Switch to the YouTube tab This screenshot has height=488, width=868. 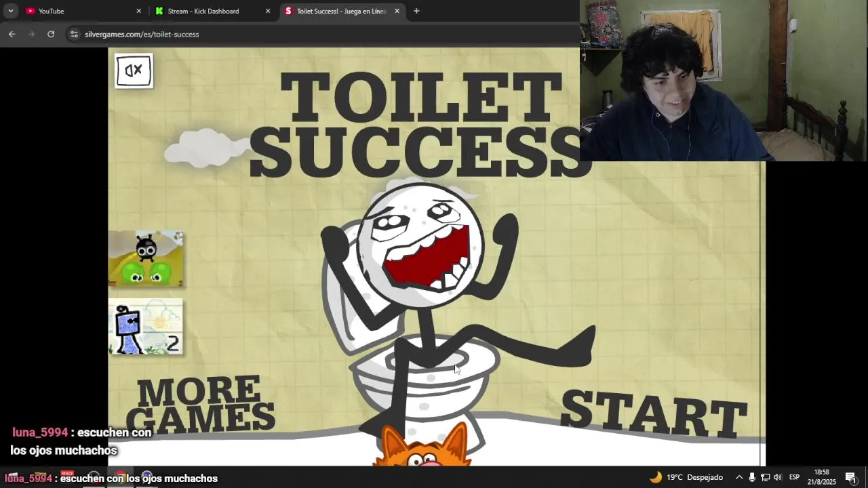click(x=83, y=11)
